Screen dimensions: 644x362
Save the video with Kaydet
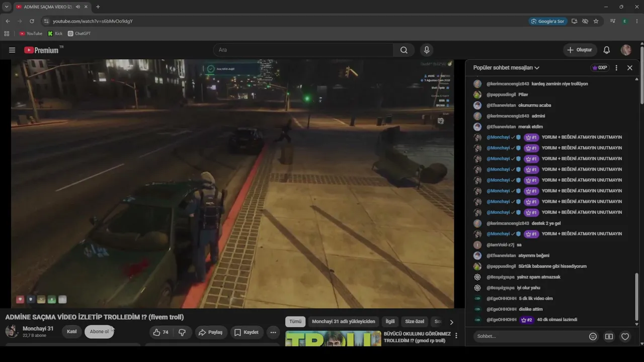click(x=246, y=332)
